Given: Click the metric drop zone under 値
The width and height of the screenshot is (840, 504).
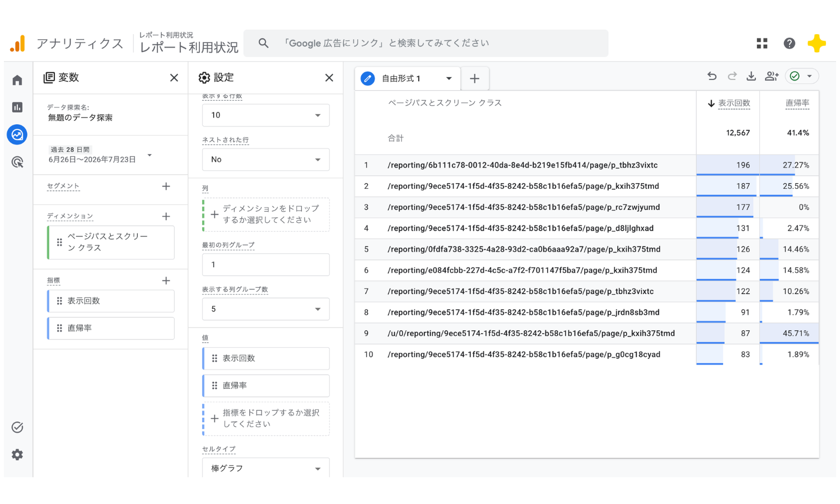Looking at the screenshot, I should coord(265,419).
